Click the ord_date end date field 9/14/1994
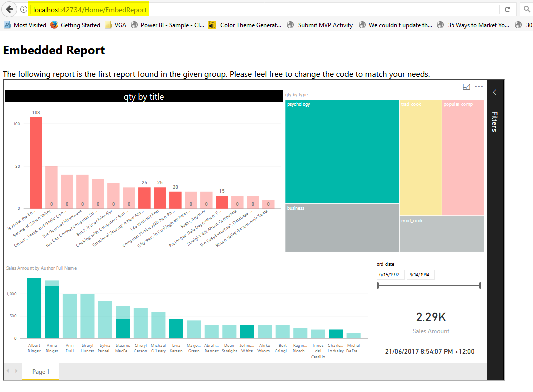The height and width of the screenshot is (392, 533). [420, 275]
